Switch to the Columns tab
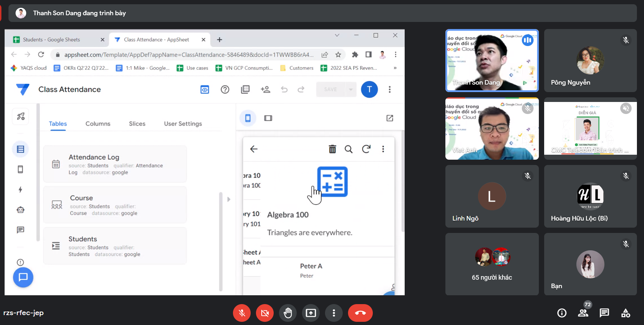This screenshot has height=325, width=644. point(98,124)
